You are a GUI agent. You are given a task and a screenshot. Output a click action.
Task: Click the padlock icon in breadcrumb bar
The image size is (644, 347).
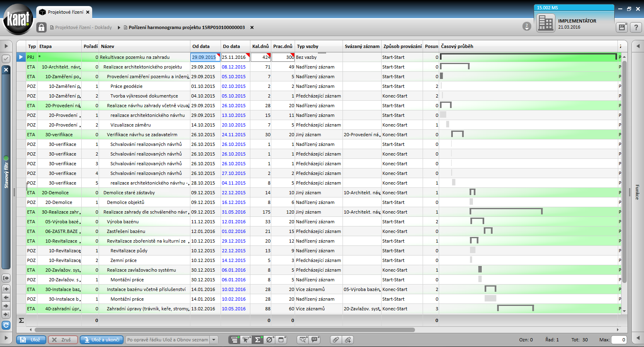click(x=41, y=27)
